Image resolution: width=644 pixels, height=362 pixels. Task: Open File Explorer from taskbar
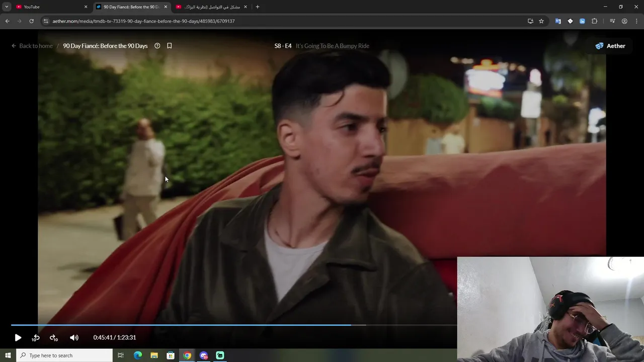154,355
